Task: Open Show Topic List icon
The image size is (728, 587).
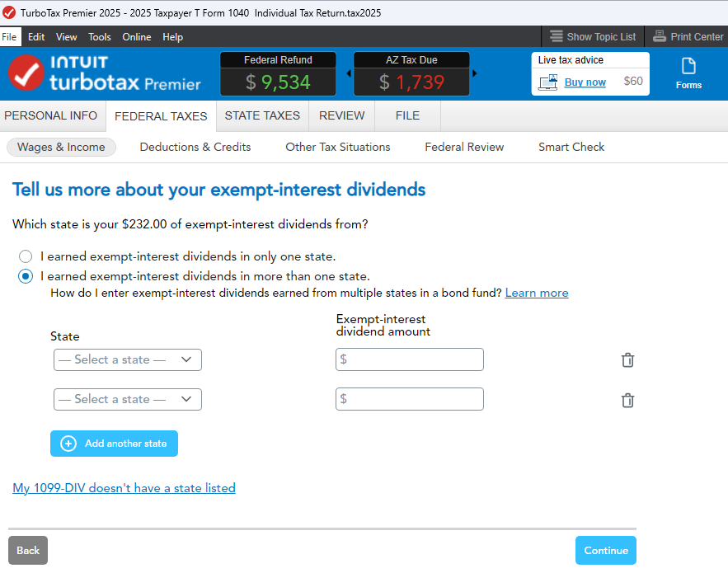Action: coord(557,36)
